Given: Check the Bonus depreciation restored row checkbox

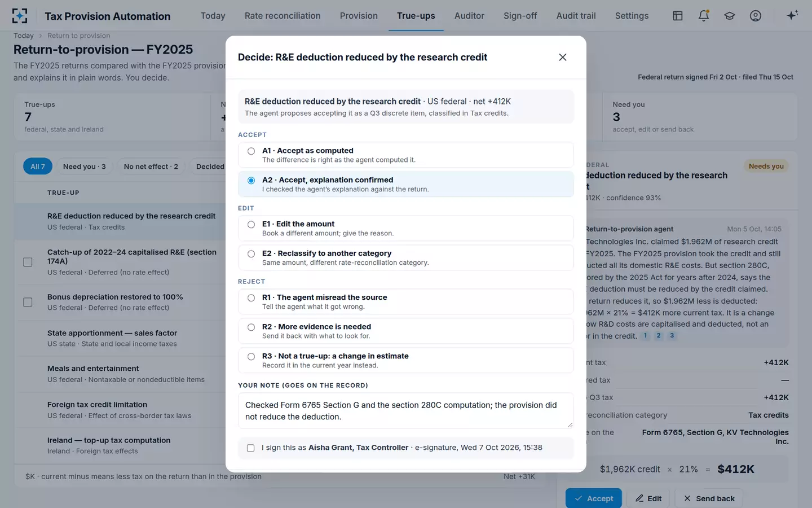Looking at the screenshot, I should [28, 302].
